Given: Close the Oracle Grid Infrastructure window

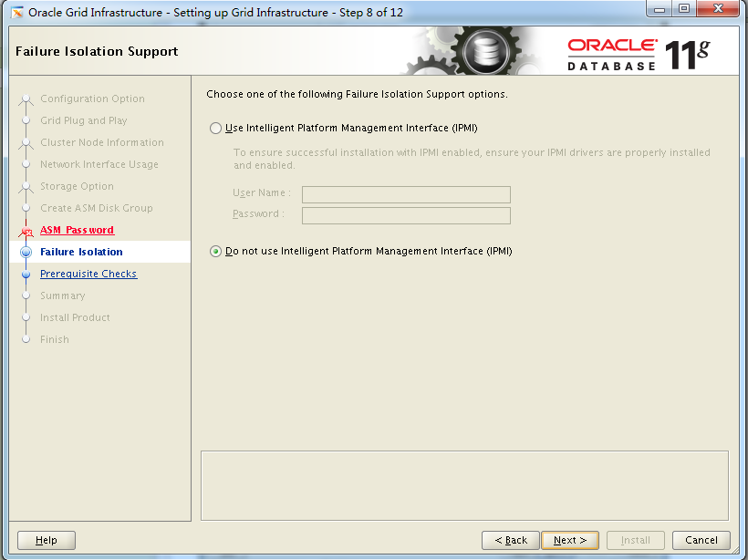Looking at the screenshot, I should tap(719, 8).
